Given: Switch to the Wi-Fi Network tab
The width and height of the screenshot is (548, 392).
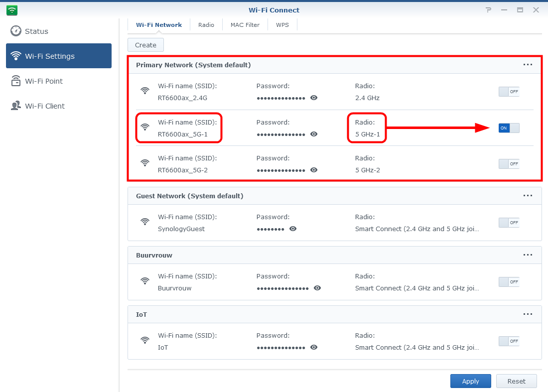Looking at the screenshot, I should [158, 25].
